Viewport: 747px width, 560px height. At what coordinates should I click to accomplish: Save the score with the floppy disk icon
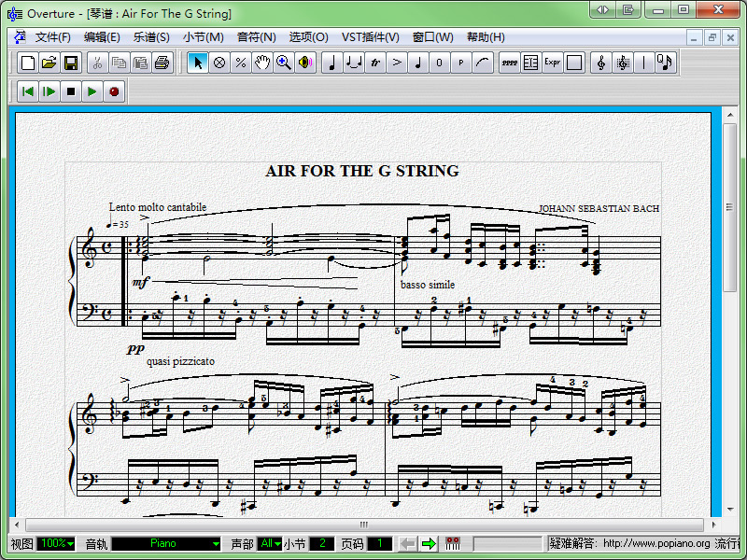tap(71, 63)
